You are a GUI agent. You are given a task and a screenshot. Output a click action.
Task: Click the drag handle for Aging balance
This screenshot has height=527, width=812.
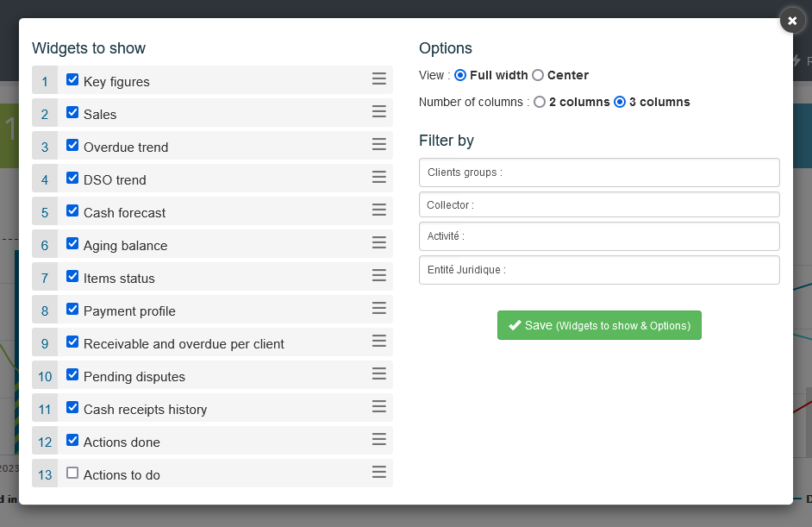coord(378,243)
